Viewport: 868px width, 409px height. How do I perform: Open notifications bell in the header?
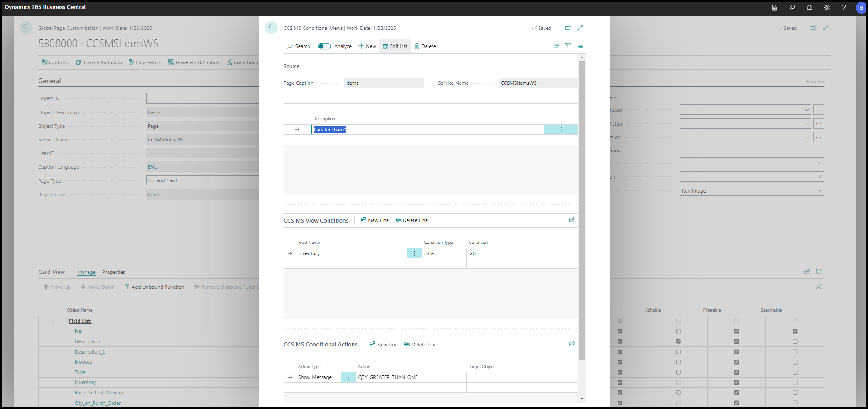tap(809, 8)
